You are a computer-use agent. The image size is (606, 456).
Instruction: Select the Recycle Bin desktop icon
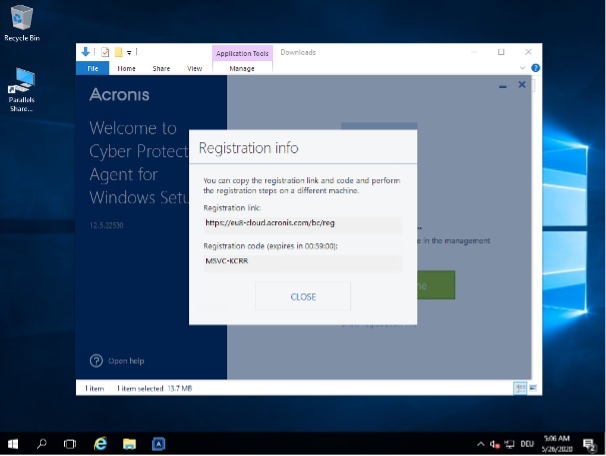tap(22, 23)
